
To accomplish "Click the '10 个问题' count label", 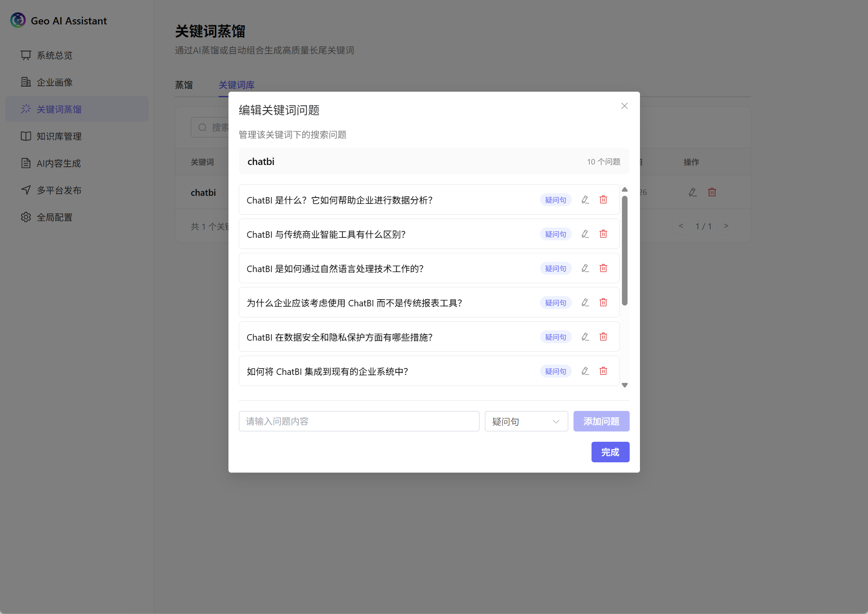I will tap(604, 162).
